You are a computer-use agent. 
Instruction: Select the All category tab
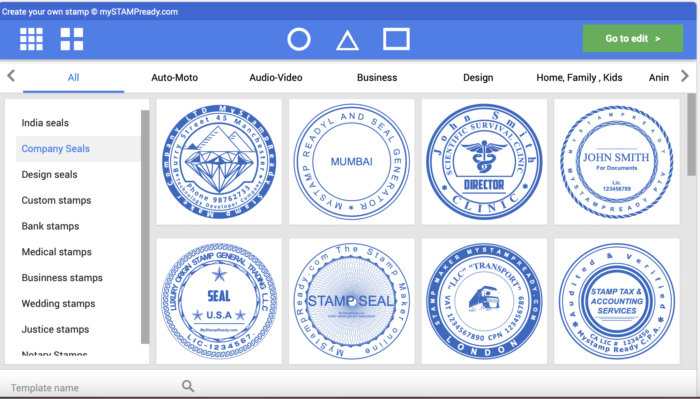point(73,78)
